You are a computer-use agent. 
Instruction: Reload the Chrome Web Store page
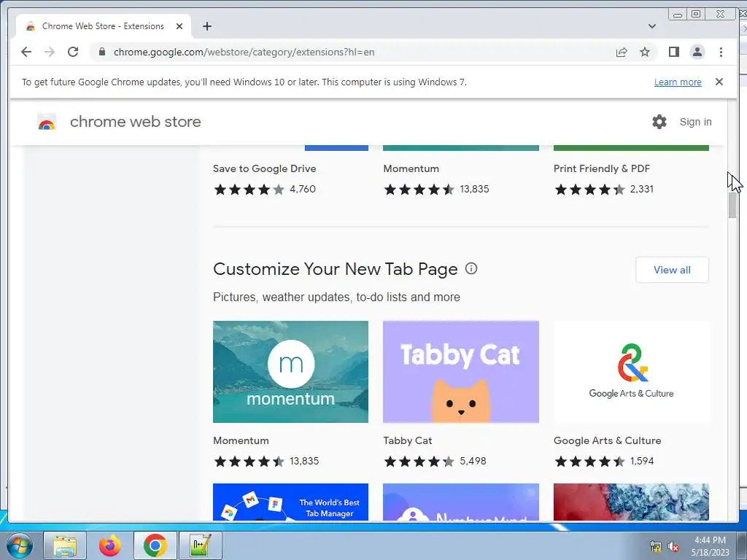(x=73, y=52)
